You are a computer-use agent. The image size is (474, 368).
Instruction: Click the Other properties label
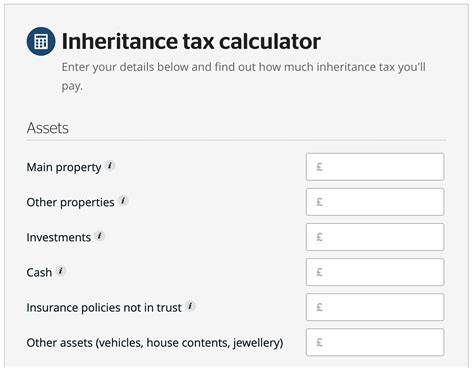[x=70, y=202]
